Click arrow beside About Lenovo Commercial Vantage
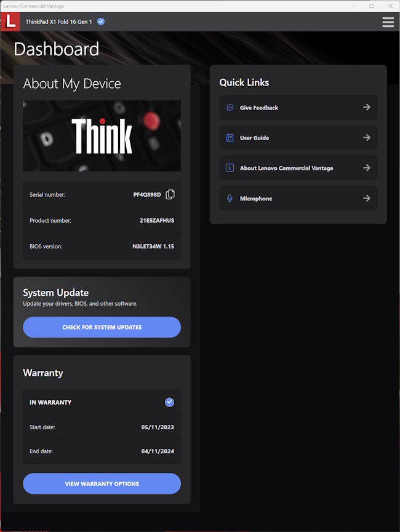400x532 pixels. pos(367,168)
